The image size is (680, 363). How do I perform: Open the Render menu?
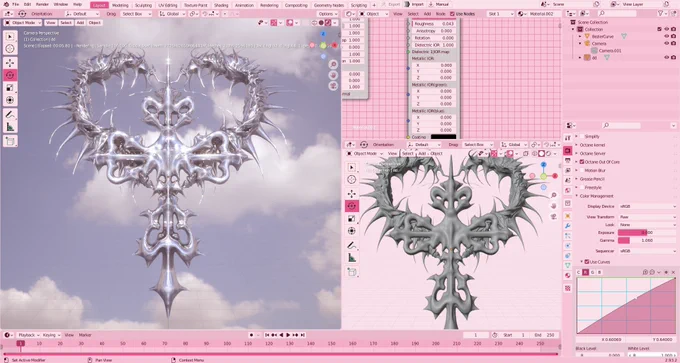pyautogui.click(x=42, y=4)
